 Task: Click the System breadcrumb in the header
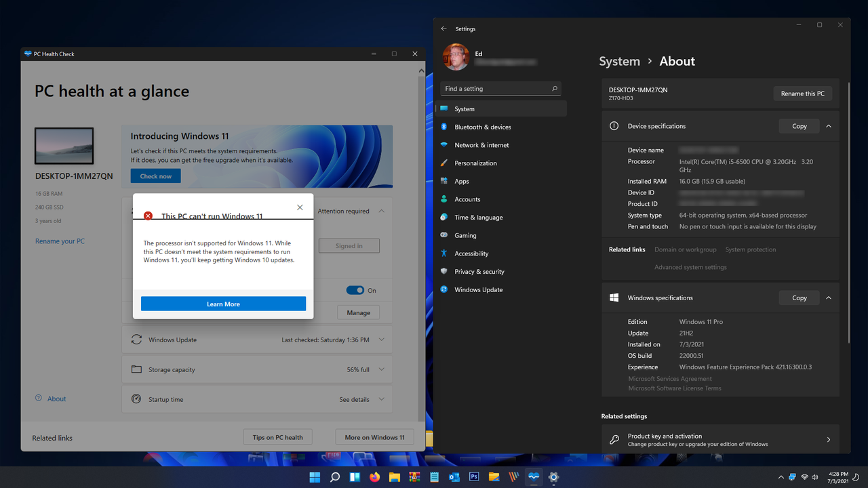[619, 61]
